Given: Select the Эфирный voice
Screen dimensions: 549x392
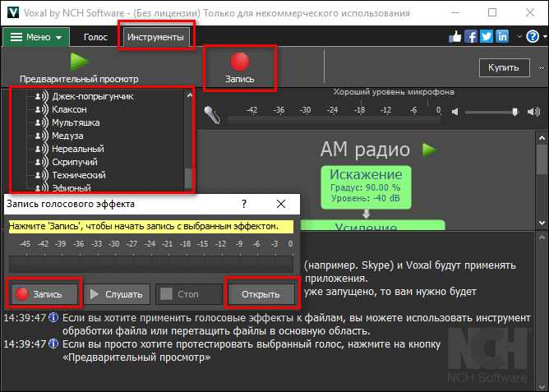Looking at the screenshot, I should 72,188.
